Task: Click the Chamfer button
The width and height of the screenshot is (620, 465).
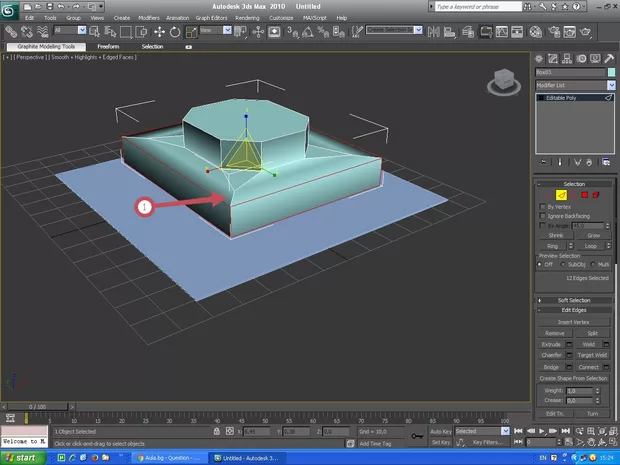Action: click(x=552, y=354)
